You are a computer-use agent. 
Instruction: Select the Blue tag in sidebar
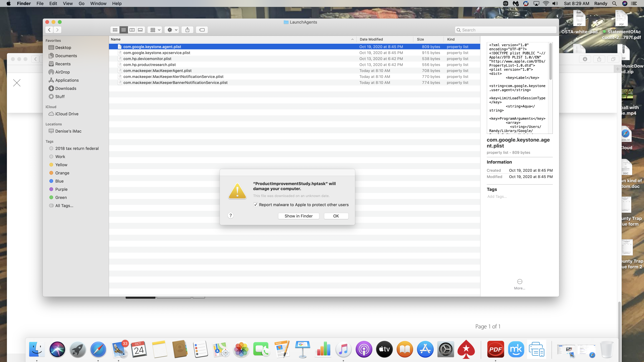[59, 181]
